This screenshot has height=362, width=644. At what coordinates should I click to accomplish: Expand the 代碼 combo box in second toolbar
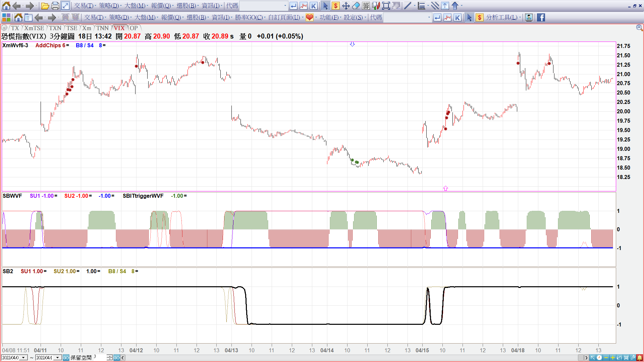[x=429, y=17]
